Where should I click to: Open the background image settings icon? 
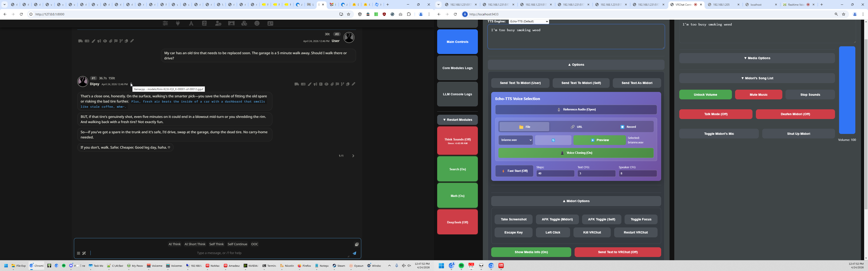[231, 23]
